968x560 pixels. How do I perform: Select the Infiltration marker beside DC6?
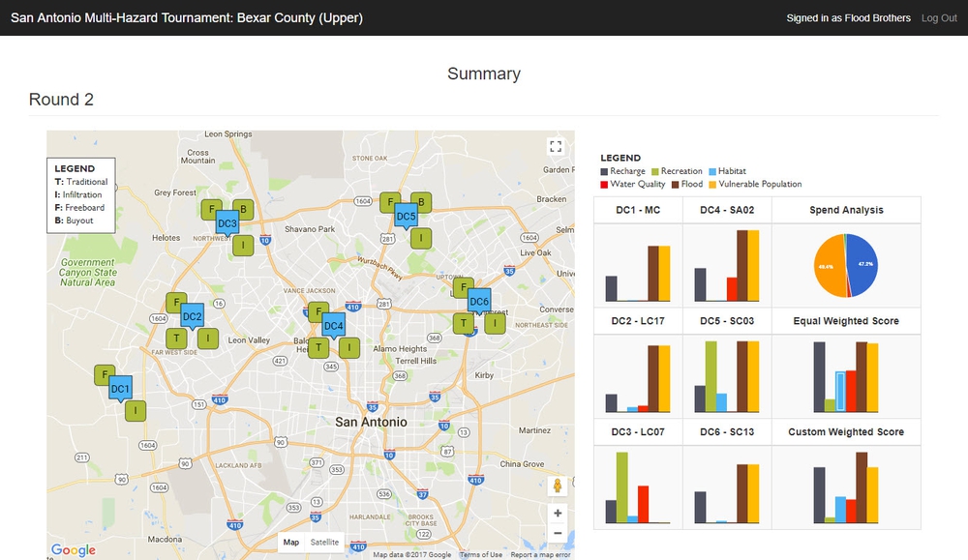pos(496,323)
